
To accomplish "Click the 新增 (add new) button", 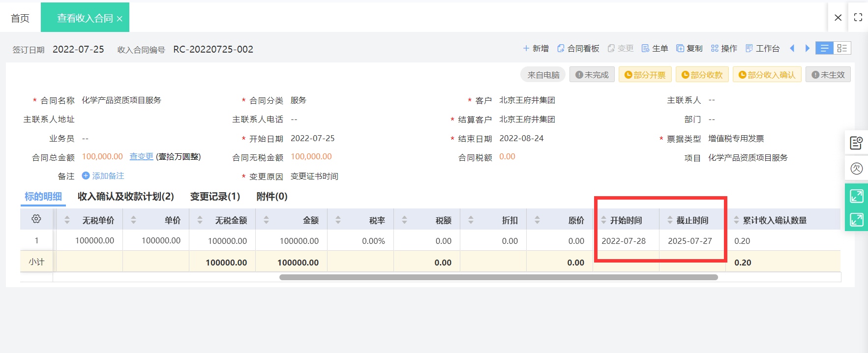I will pos(536,48).
